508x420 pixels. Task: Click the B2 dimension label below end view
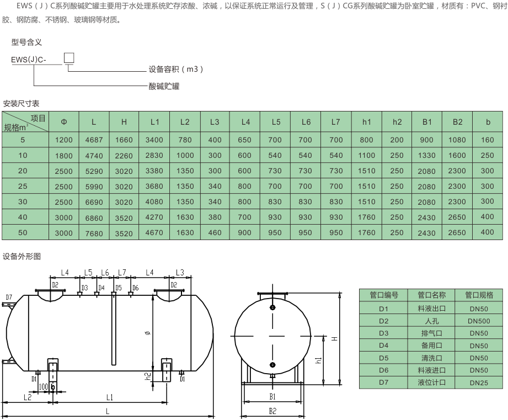pyautogui.click(x=272, y=411)
